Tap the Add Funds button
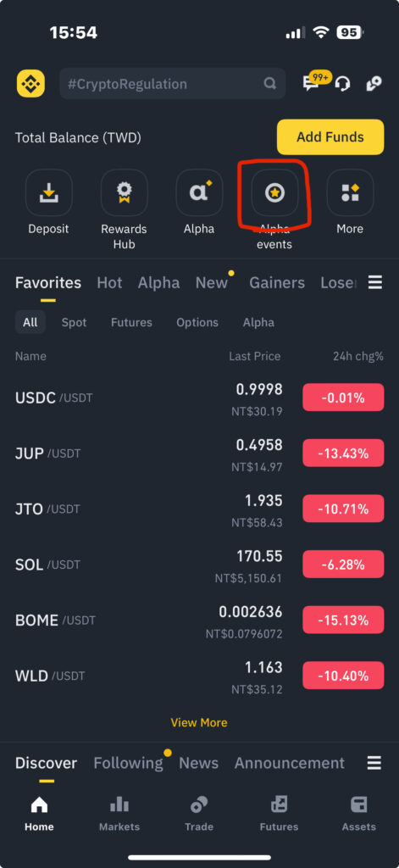This screenshot has height=868, width=399. pos(330,136)
